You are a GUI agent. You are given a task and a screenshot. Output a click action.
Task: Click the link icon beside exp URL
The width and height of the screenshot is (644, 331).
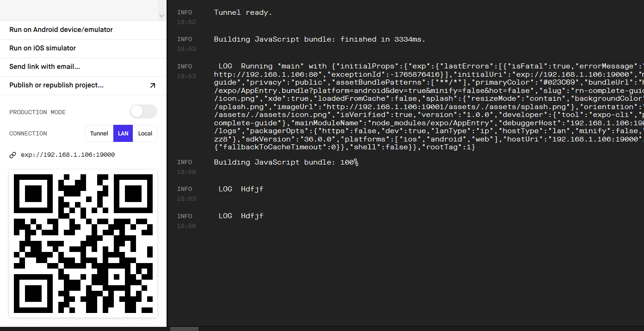(x=13, y=155)
